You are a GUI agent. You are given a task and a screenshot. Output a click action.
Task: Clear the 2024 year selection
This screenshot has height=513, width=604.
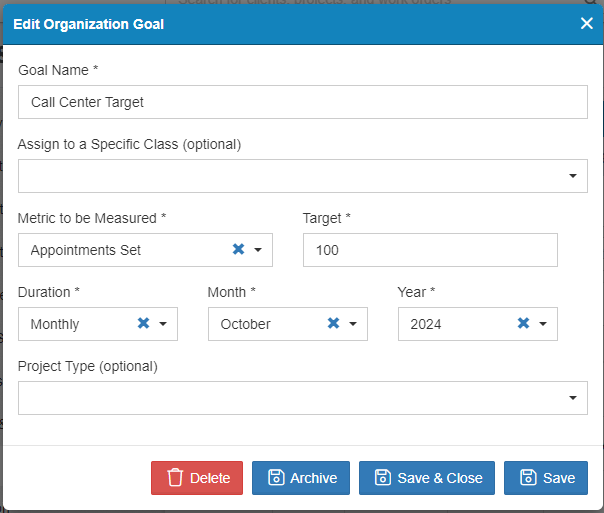pyautogui.click(x=523, y=323)
